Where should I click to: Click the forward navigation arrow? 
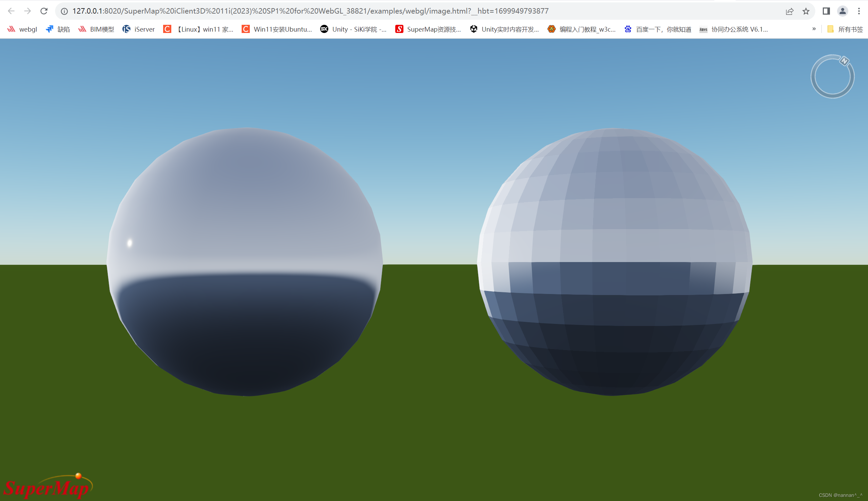click(28, 11)
